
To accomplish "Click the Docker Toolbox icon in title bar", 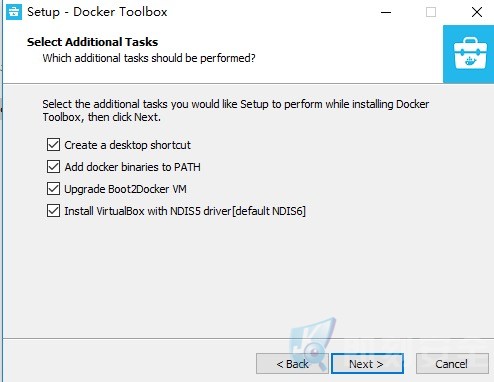I will pyautogui.click(x=14, y=12).
